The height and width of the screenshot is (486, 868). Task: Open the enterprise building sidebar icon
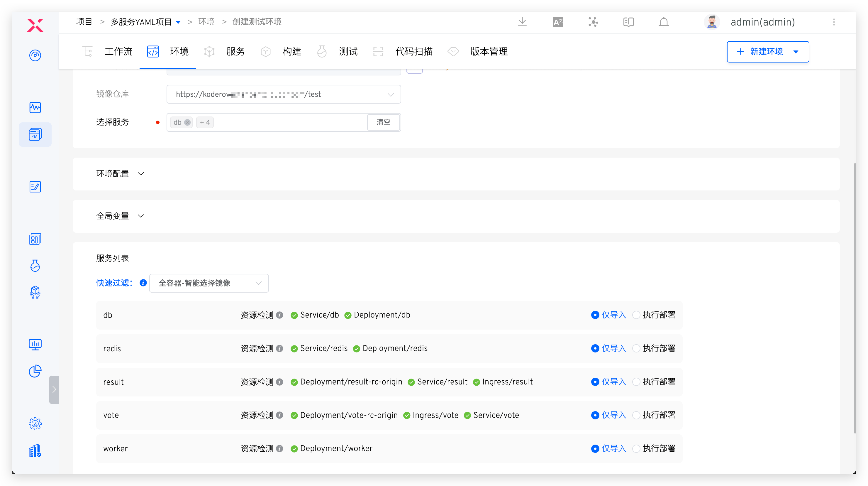[x=35, y=450]
